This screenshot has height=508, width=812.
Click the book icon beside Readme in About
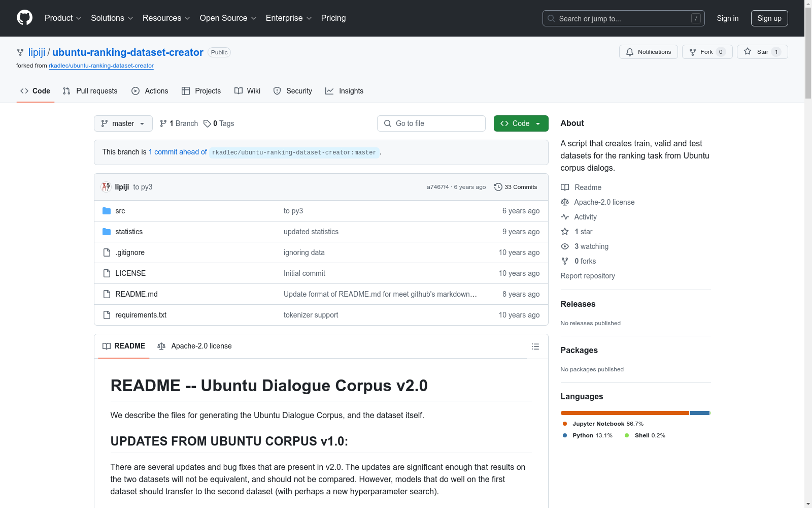[x=565, y=187]
